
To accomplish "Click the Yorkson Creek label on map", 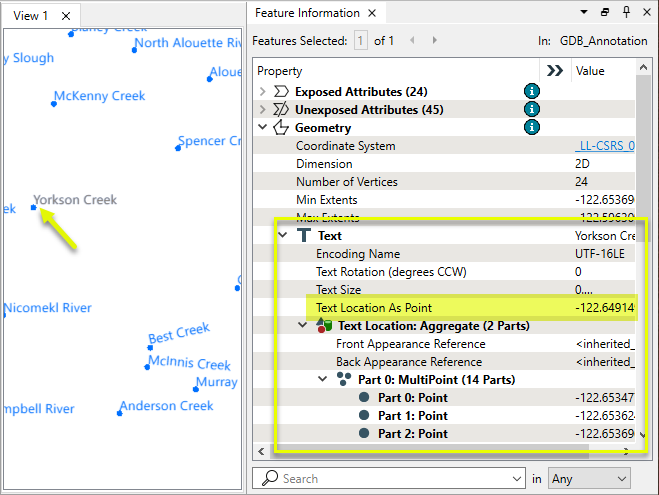I will coord(75,200).
